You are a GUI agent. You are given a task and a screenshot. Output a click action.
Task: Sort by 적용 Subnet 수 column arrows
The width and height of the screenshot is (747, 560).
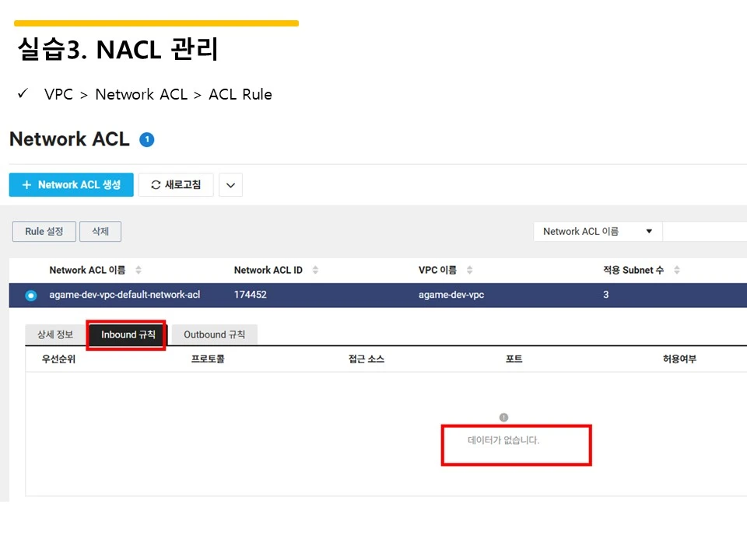pos(676,270)
